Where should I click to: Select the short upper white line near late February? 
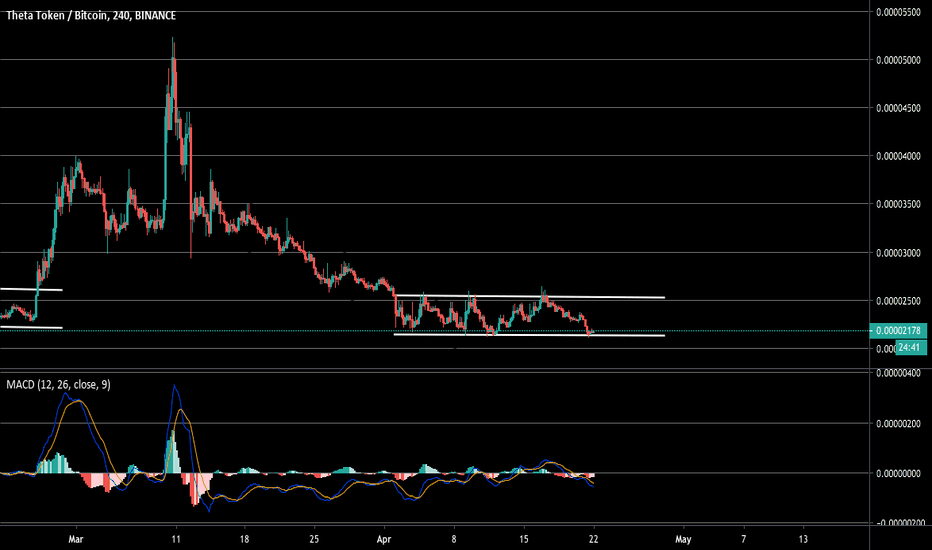coord(31,290)
